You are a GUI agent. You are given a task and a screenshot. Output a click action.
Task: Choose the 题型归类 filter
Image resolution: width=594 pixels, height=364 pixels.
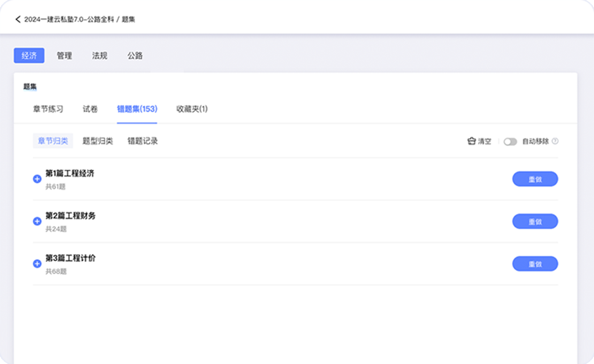click(x=98, y=141)
